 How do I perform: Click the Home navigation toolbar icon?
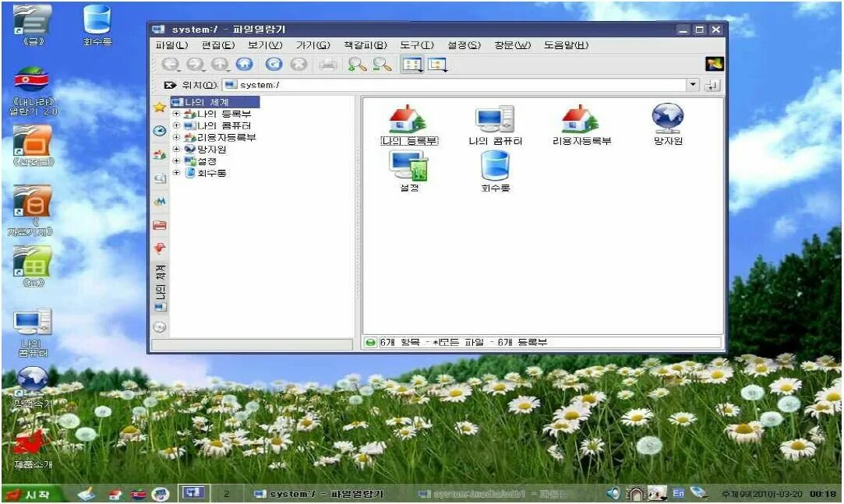tap(244, 65)
